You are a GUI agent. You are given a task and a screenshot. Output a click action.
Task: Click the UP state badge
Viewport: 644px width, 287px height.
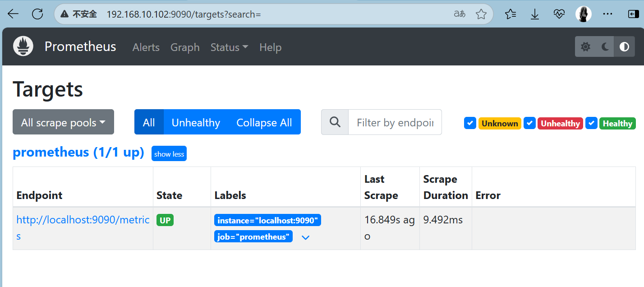click(x=165, y=220)
